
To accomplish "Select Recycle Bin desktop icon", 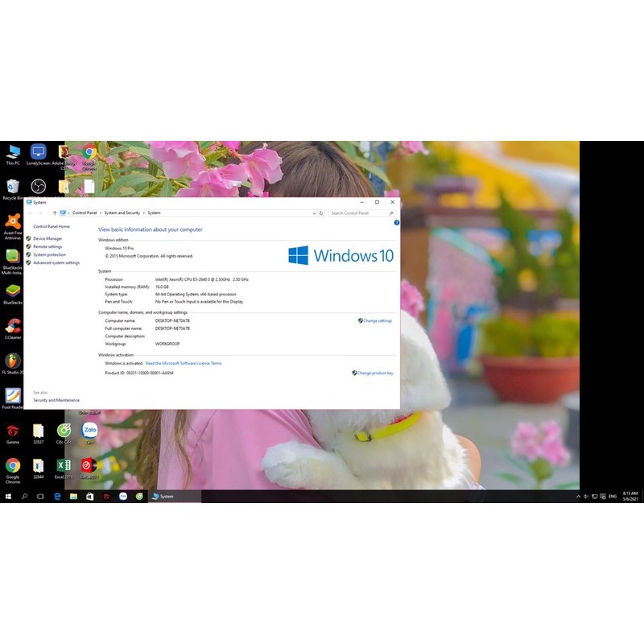I will (13, 189).
